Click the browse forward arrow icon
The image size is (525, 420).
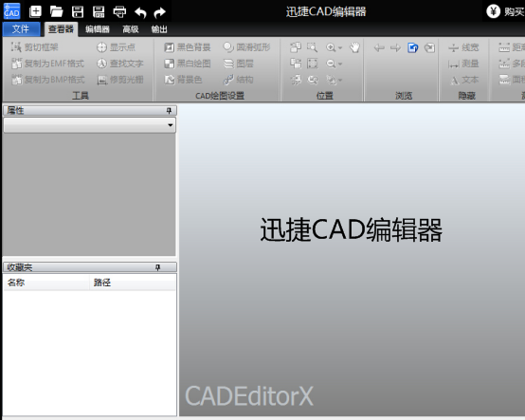(x=395, y=48)
